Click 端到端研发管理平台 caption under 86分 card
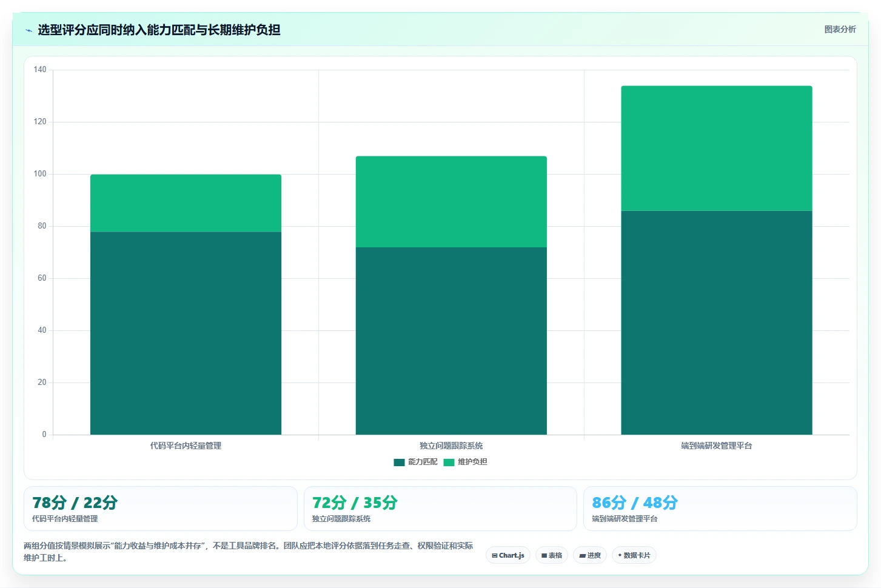 point(625,519)
